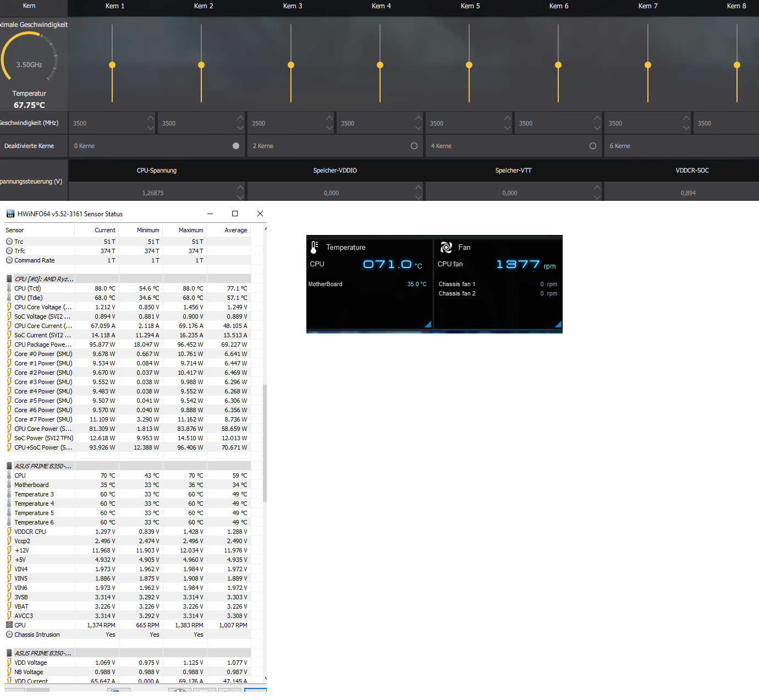Maximize the HWiNFO64 Sensor Status window

235,214
